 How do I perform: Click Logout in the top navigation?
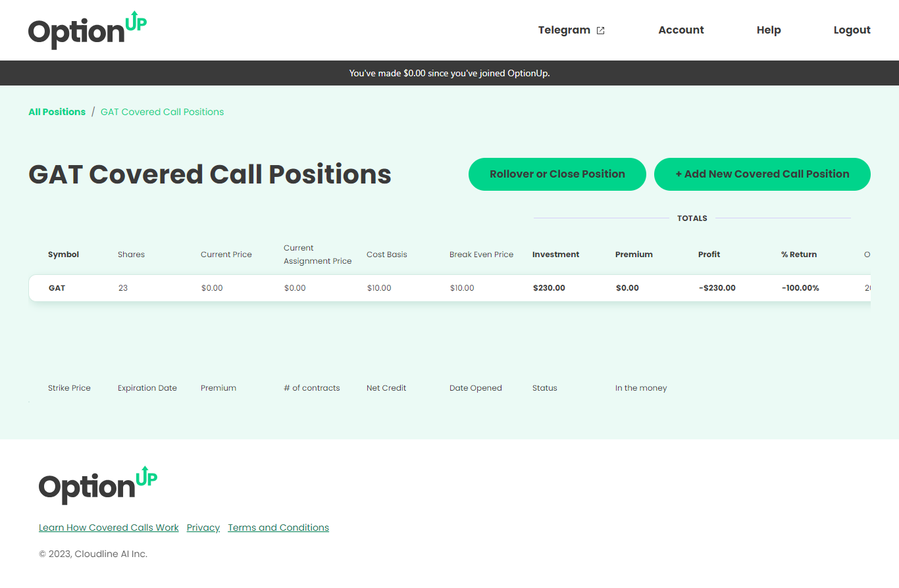coord(852,30)
